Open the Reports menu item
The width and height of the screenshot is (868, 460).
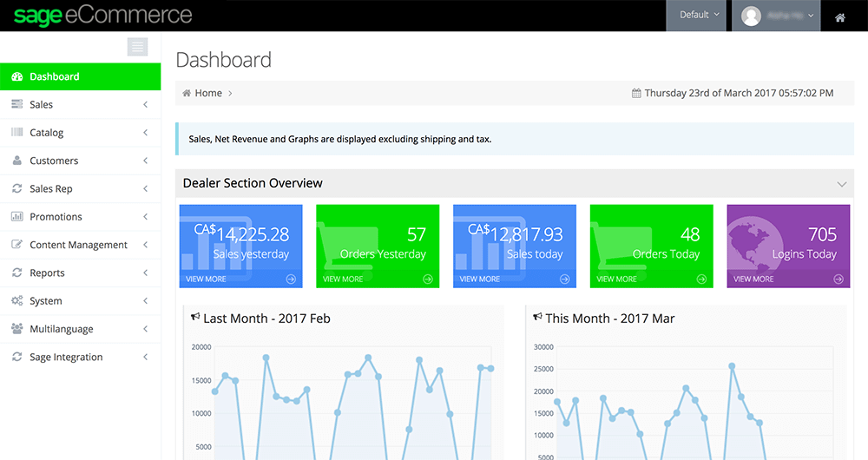pos(80,273)
